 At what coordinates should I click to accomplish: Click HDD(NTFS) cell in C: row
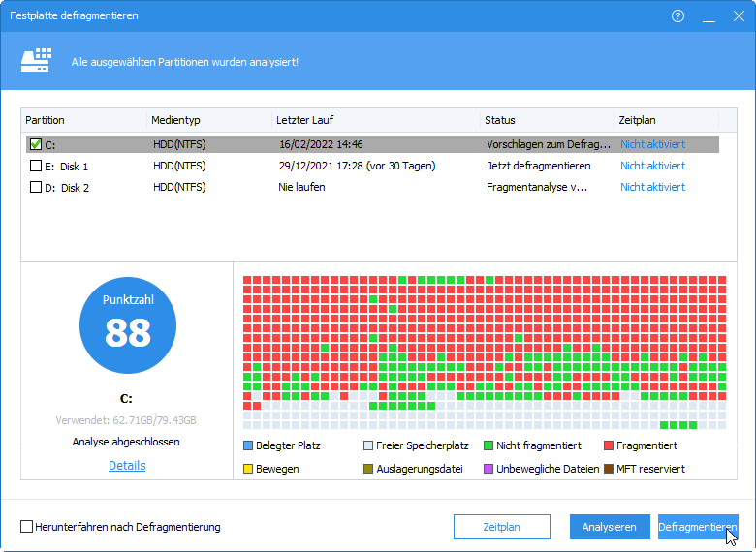click(x=179, y=144)
